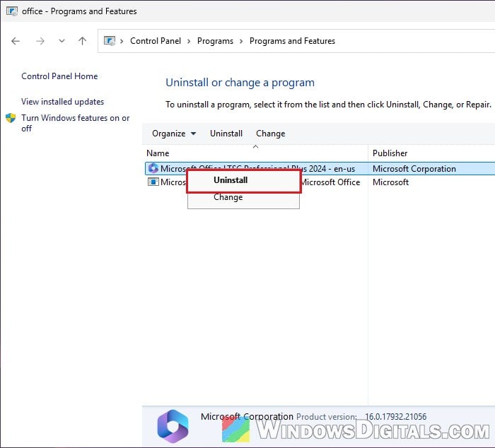Click the Microsoft Corporation label in details pane
The image size is (495, 448).
pyautogui.click(x=248, y=416)
